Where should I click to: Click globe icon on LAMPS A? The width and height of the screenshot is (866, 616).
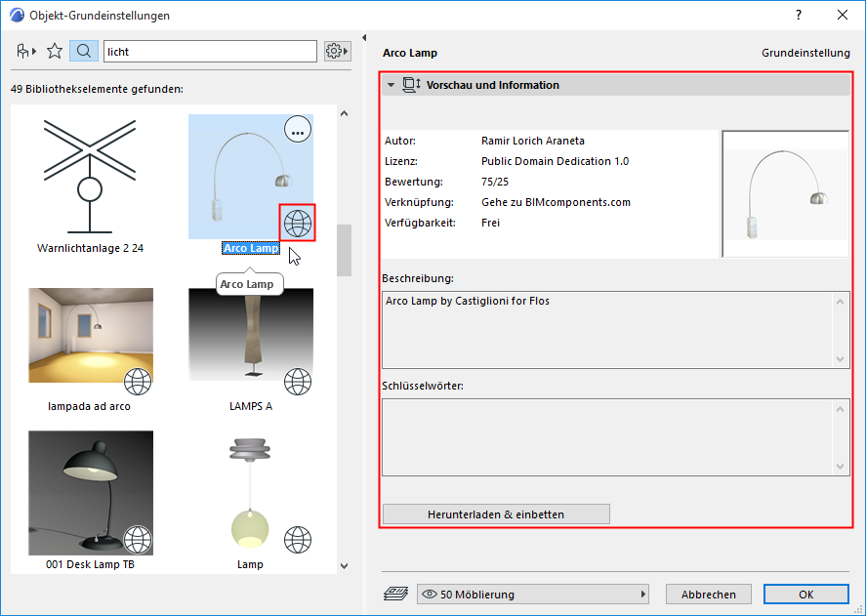pos(298,382)
